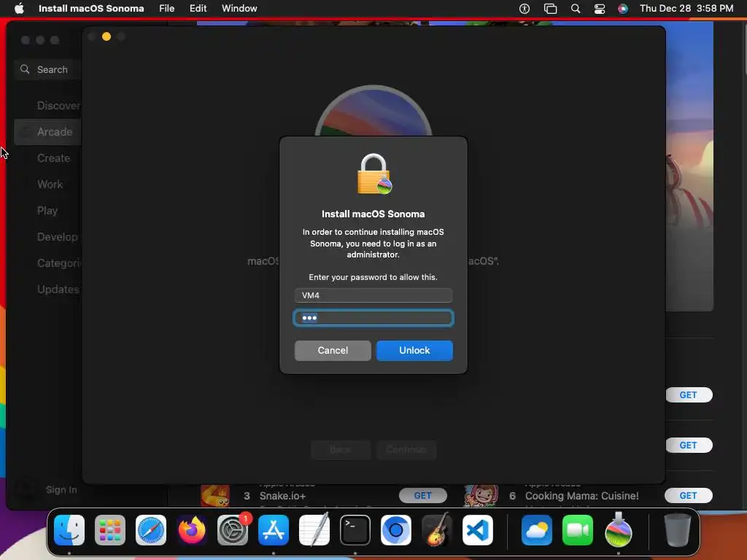This screenshot has width=747, height=560.
Task: Click the accessibility shortcuts menu bar icon
Action: pyautogui.click(x=525, y=9)
